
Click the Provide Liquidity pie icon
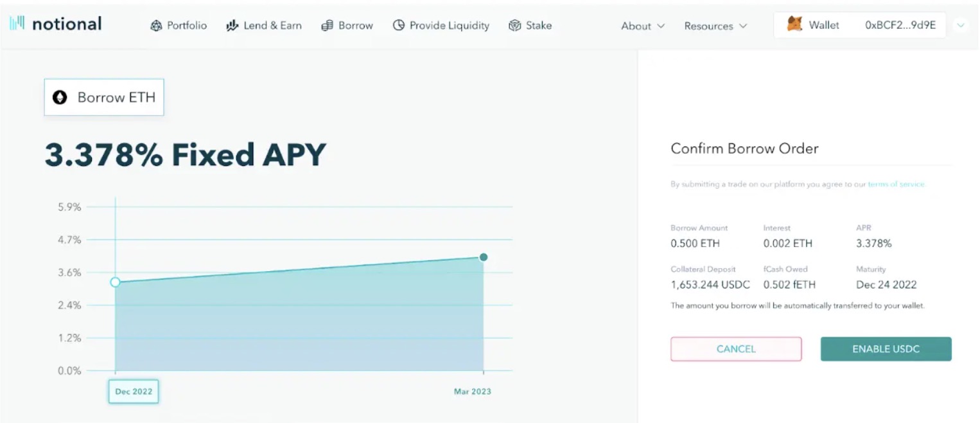point(399,26)
